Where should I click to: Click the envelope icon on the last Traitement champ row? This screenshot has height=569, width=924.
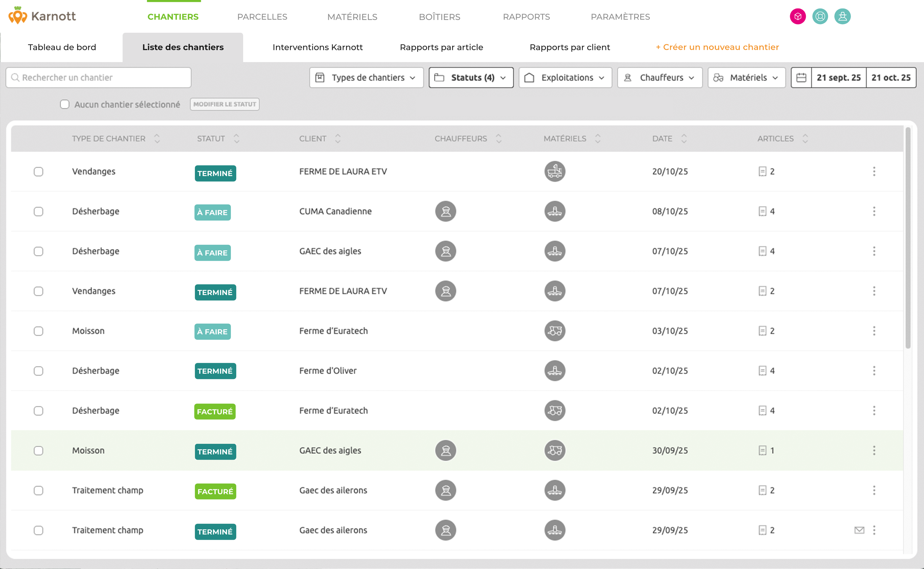click(x=859, y=530)
